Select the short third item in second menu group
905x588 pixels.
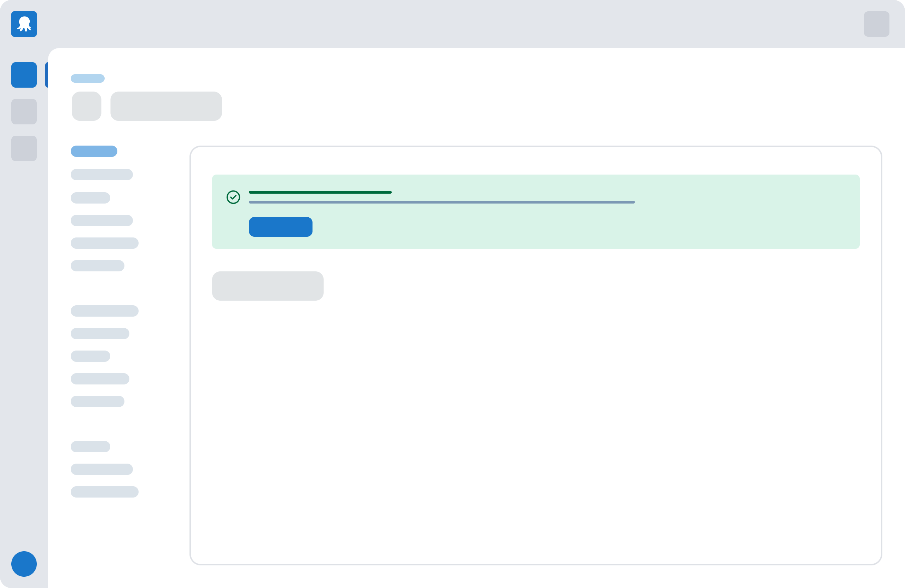click(90, 356)
